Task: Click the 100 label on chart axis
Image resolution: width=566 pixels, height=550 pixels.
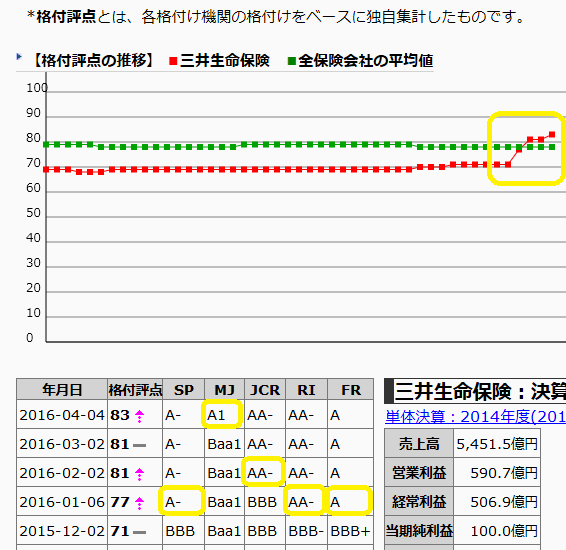Action: click(x=37, y=88)
